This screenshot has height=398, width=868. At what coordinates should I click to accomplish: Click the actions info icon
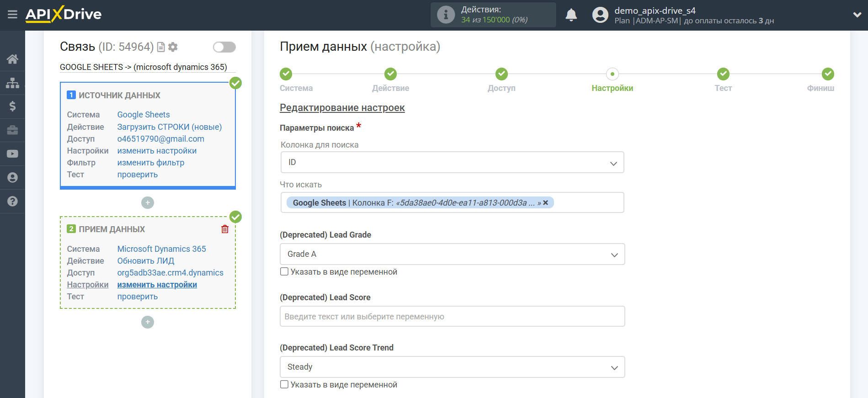coord(446,15)
